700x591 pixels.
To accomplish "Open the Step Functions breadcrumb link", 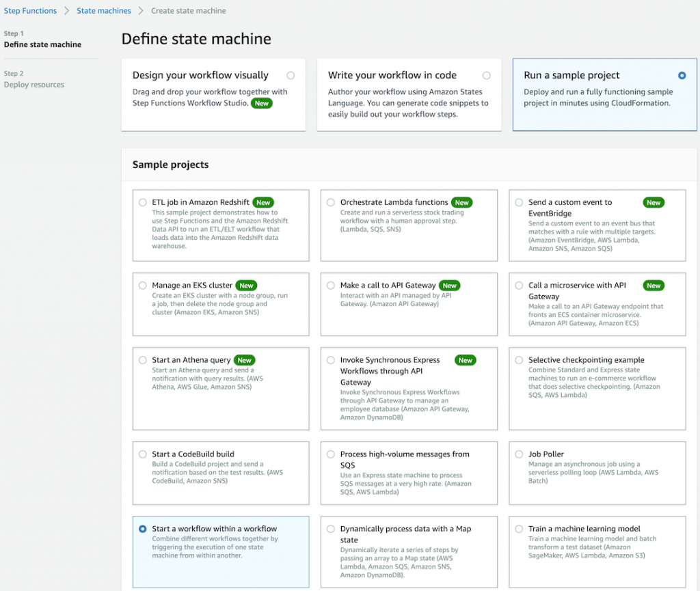I will tap(29, 10).
